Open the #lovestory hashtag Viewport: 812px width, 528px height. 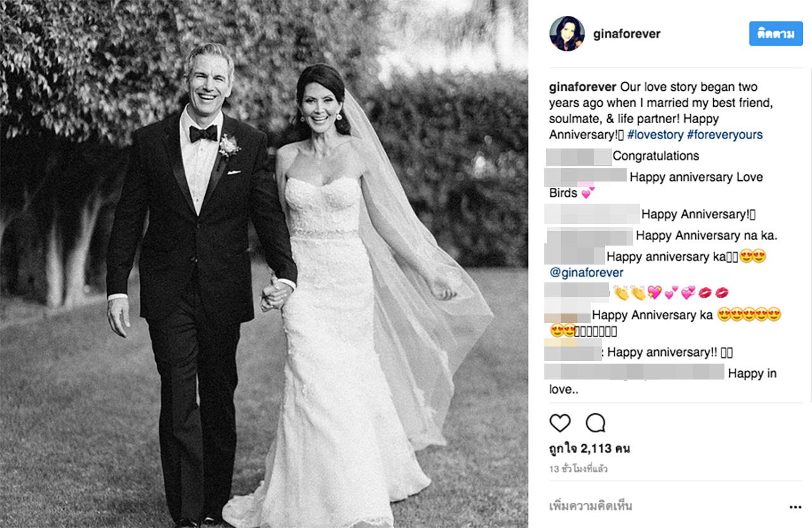coord(655,135)
